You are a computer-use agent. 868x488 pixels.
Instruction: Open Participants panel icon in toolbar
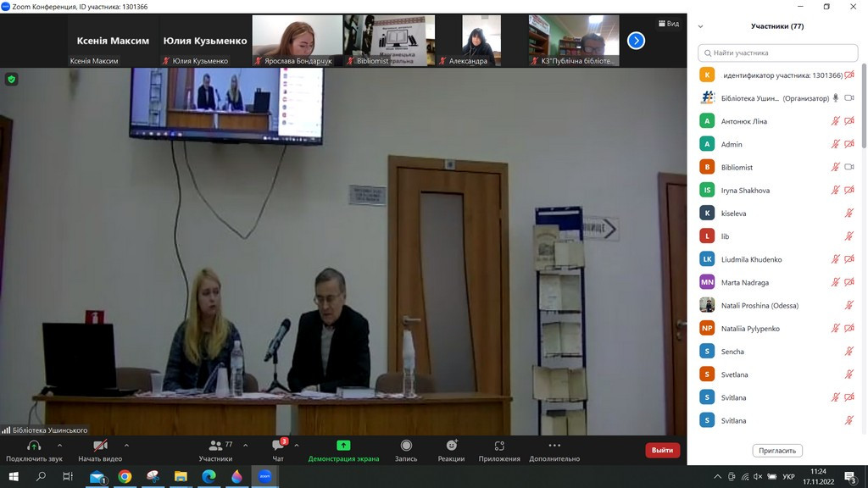pyautogui.click(x=215, y=446)
